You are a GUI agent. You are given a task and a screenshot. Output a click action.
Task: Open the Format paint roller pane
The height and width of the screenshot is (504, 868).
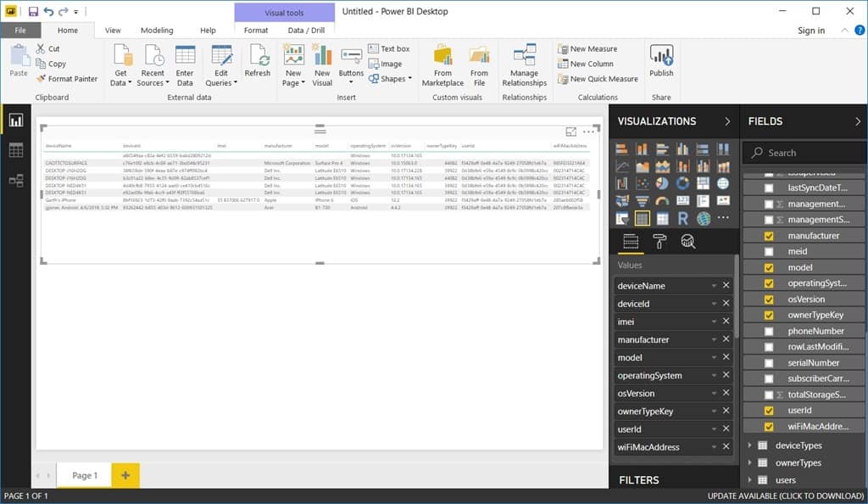[659, 242]
